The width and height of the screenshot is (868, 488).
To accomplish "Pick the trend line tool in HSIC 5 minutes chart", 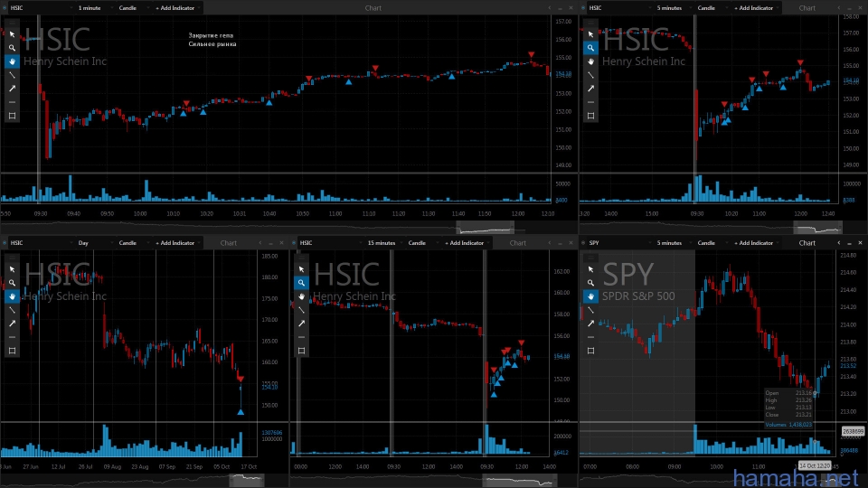I will pyautogui.click(x=590, y=75).
